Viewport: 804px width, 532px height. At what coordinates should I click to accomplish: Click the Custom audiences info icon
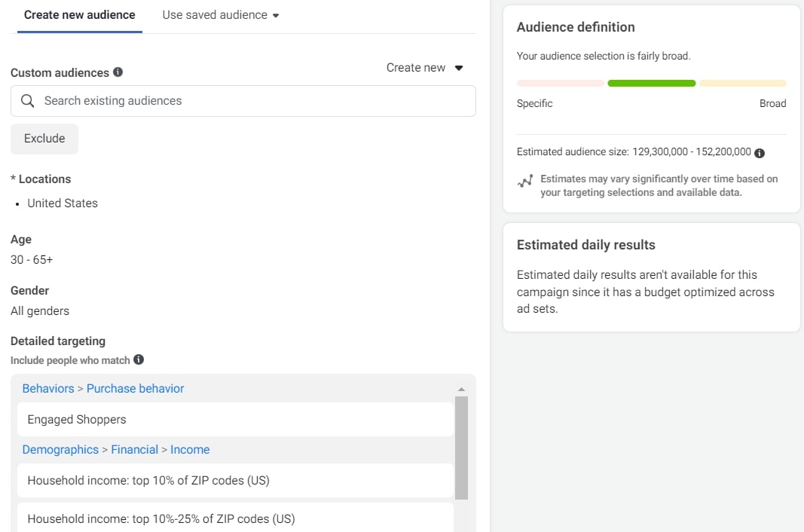(x=118, y=72)
